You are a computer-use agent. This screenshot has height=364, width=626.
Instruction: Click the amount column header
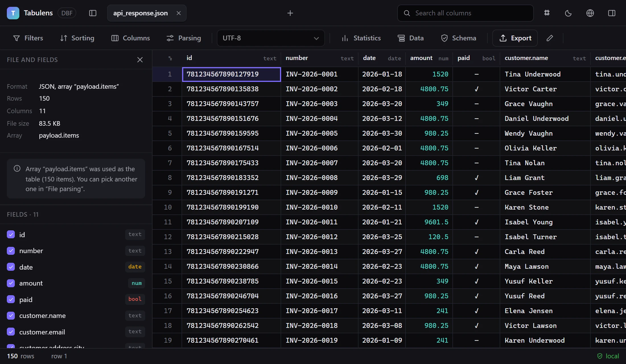coord(429,58)
